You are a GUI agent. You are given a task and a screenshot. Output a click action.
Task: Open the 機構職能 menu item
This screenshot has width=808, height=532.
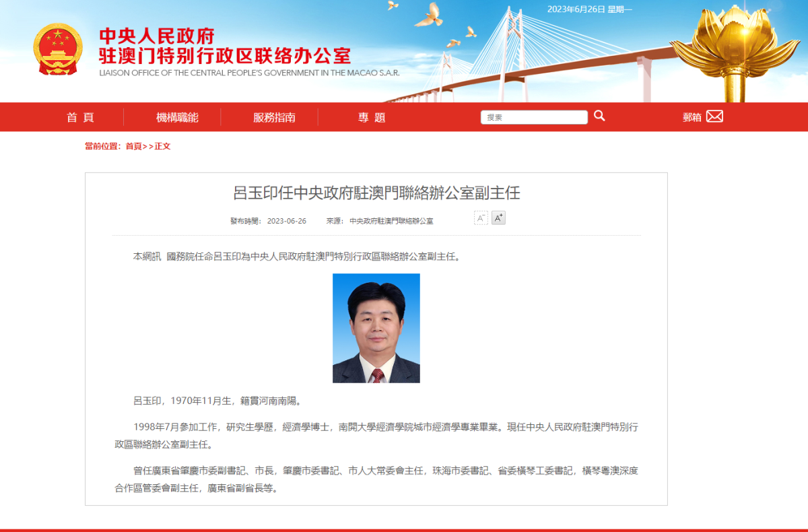coord(177,117)
